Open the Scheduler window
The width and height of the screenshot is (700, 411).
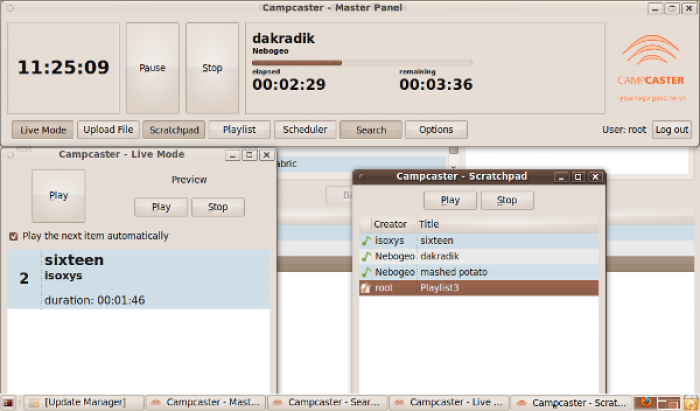(x=305, y=130)
